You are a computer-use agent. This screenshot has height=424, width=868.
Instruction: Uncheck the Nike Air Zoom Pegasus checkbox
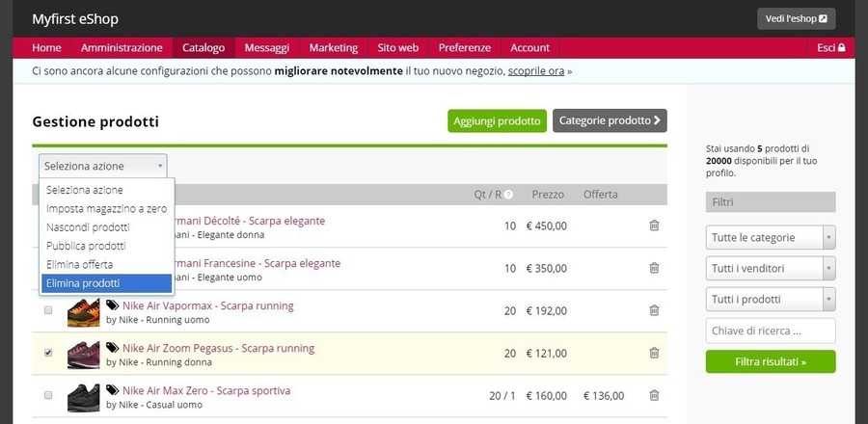pos(48,353)
